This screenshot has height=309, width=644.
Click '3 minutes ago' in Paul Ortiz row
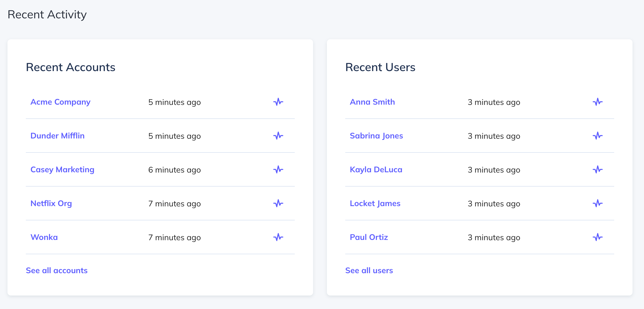pyautogui.click(x=494, y=238)
